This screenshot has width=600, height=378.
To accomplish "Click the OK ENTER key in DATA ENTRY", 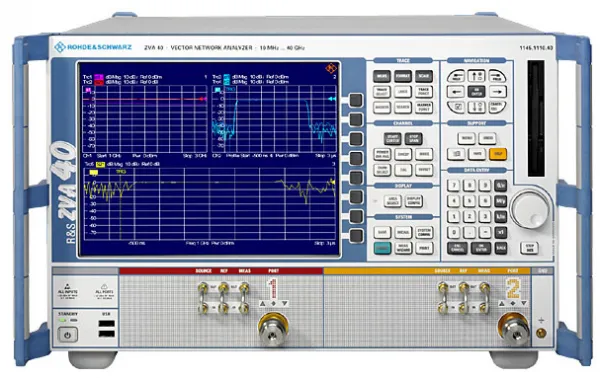I will coord(481,248).
